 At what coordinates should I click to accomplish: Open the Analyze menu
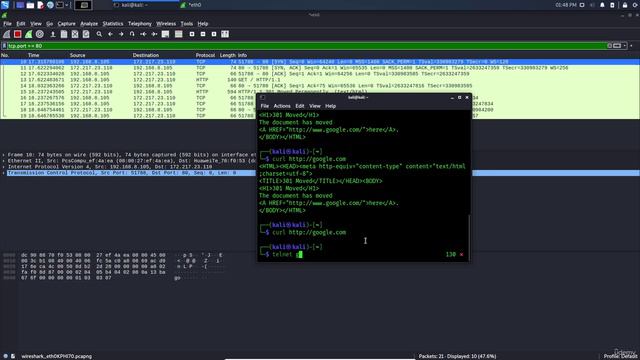coord(89,24)
